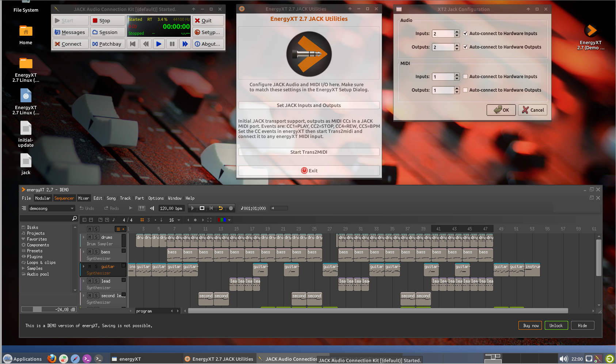Click the browser search magnifier icon

[75, 218]
